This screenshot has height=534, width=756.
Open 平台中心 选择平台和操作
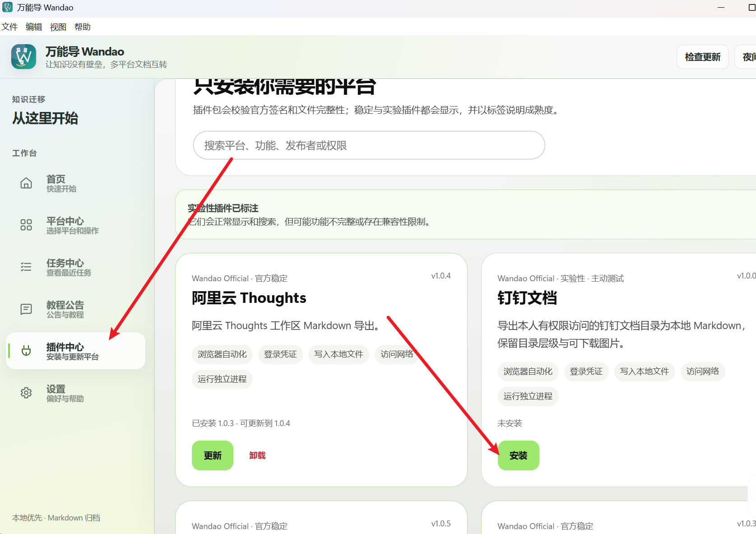pos(75,225)
